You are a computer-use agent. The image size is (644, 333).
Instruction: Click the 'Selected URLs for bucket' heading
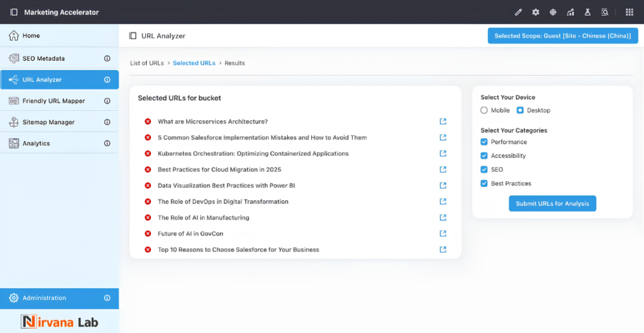click(x=179, y=98)
